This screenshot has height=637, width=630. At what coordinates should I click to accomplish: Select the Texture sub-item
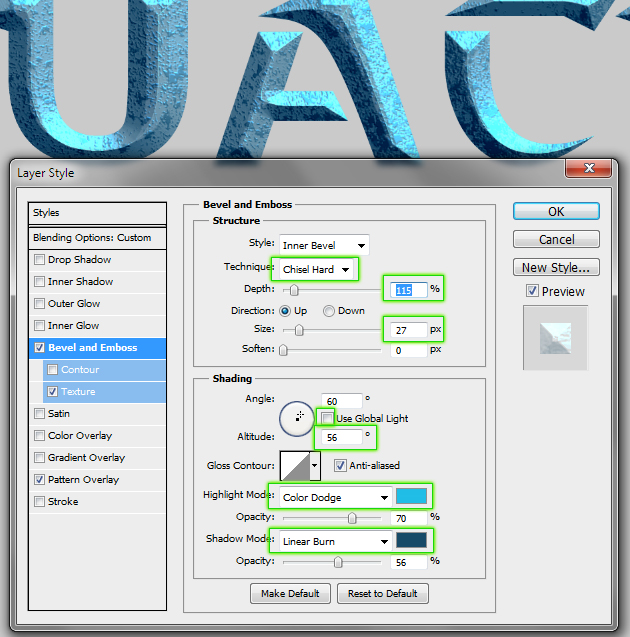pyautogui.click(x=78, y=392)
